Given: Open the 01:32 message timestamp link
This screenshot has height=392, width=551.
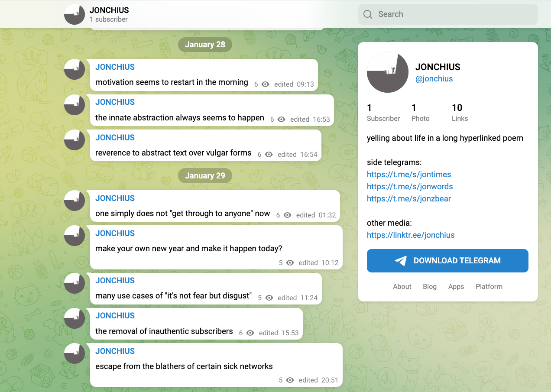Looking at the screenshot, I should (327, 215).
